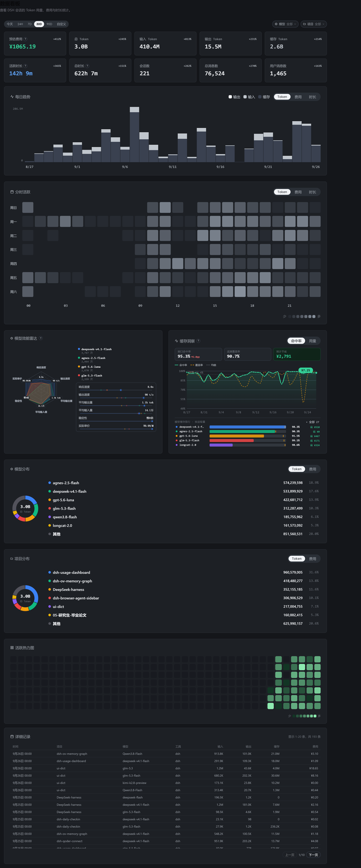Click the gear icon beside 模型效能雷达 title
Viewport: 361px width, 868px height.
(12, 338)
